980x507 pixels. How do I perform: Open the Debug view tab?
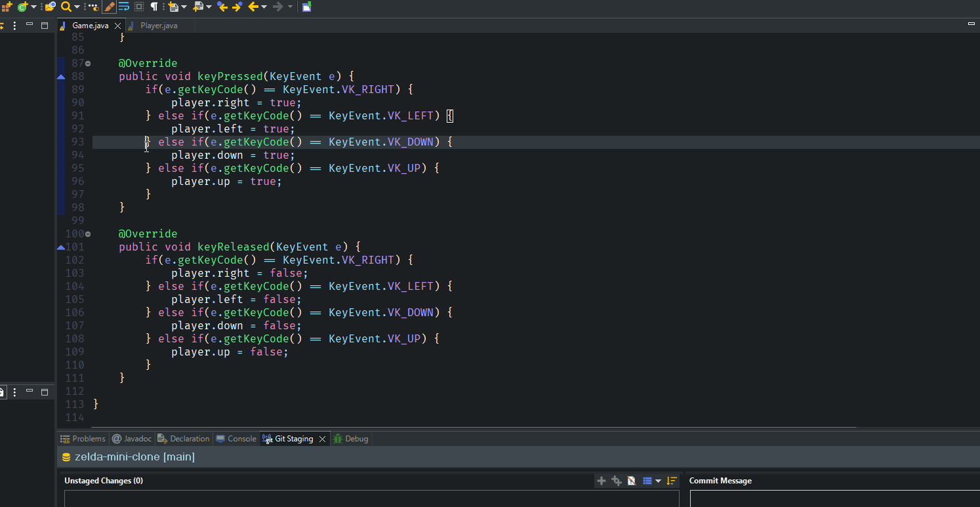point(351,439)
